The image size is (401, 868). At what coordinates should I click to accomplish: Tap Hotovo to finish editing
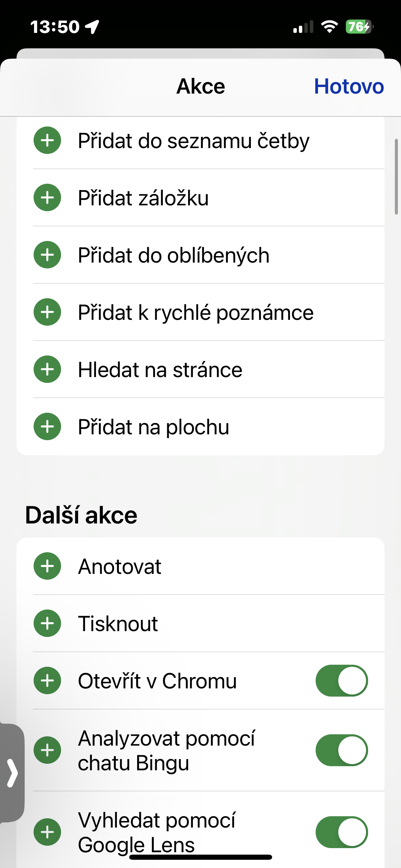[349, 86]
